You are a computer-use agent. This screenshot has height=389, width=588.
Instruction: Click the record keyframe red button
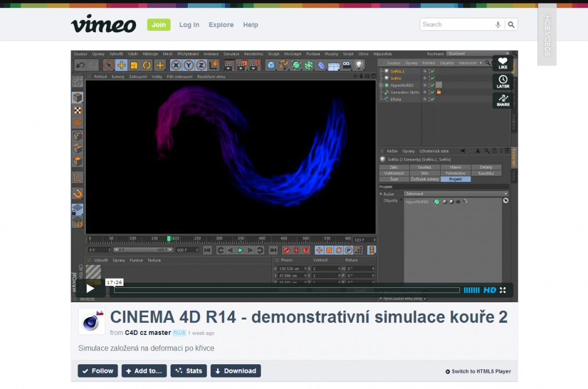tap(286, 250)
